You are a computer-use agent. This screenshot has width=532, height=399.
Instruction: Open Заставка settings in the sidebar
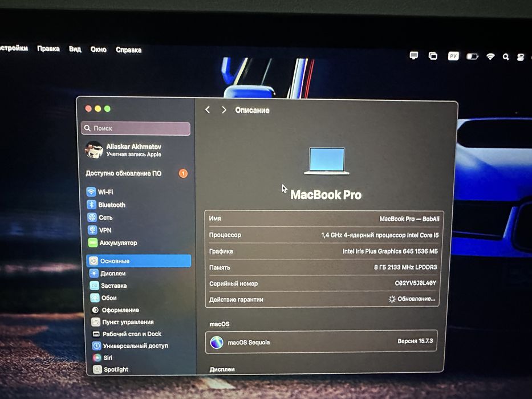108,286
